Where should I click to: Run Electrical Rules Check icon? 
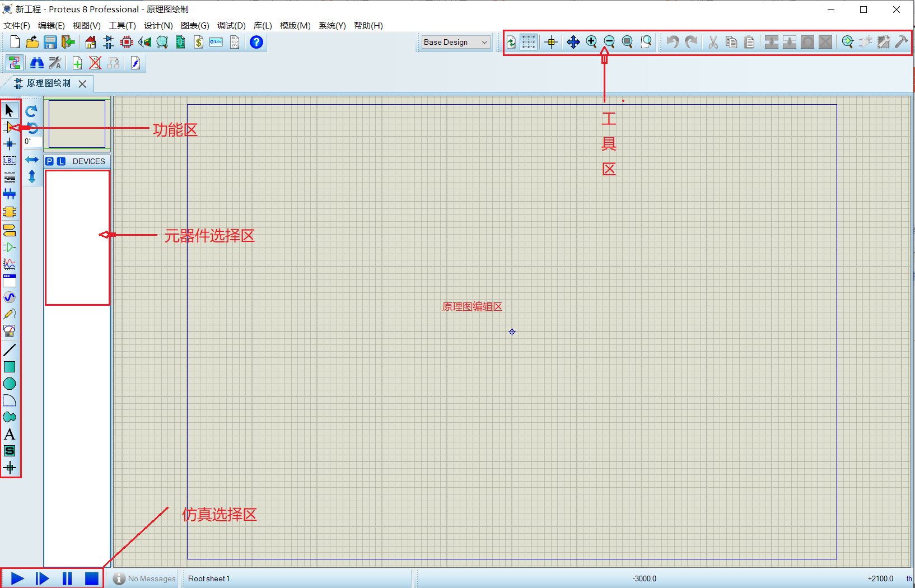coord(136,63)
